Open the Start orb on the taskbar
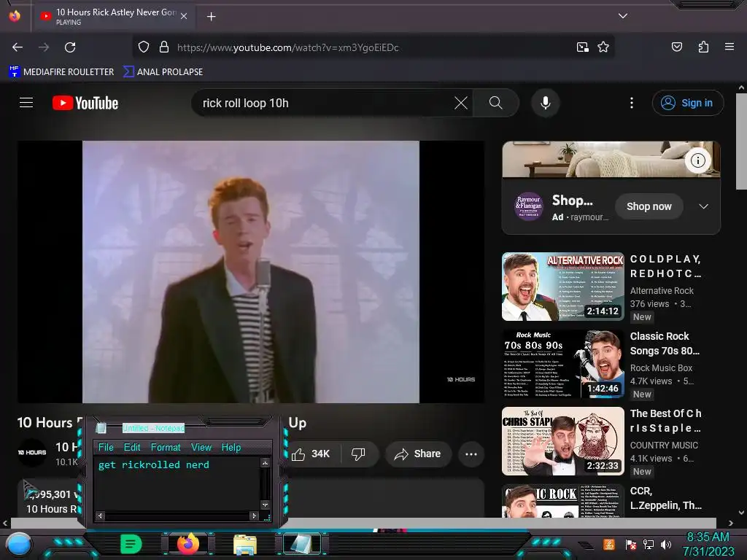This screenshot has width=747, height=560. click(18, 545)
